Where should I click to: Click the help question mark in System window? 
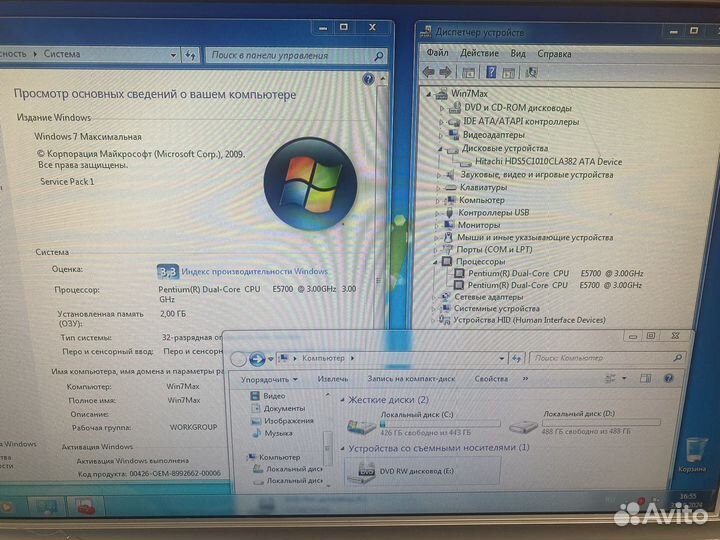pyautogui.click(x=369, y=79)
